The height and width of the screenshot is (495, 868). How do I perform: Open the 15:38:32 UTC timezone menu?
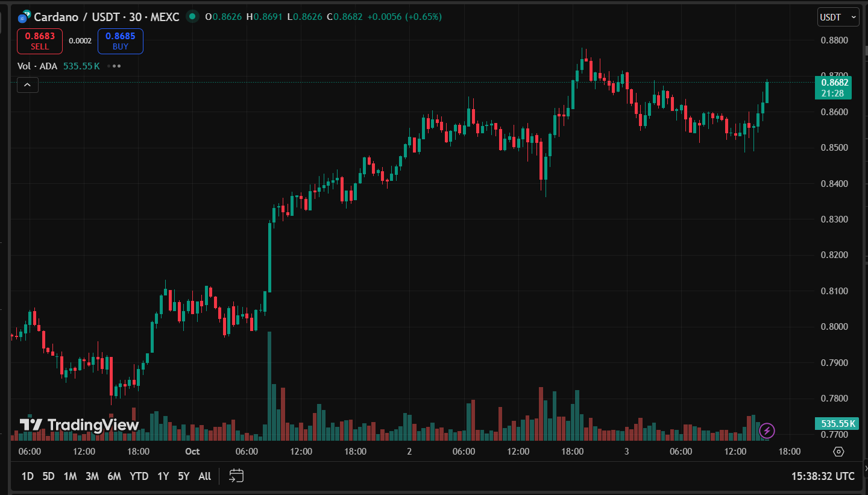tap(823, 476)
